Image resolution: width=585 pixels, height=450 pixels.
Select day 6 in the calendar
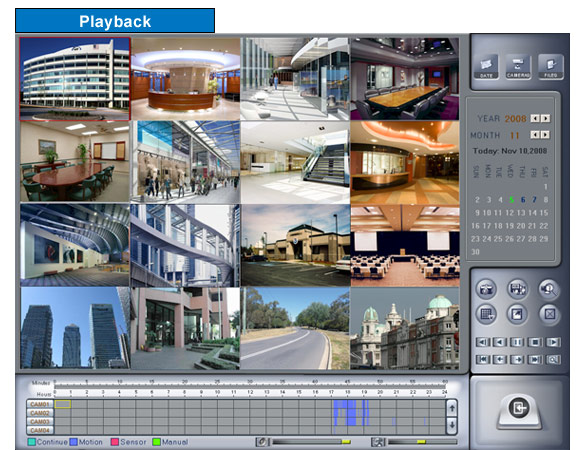click(523, 200)
